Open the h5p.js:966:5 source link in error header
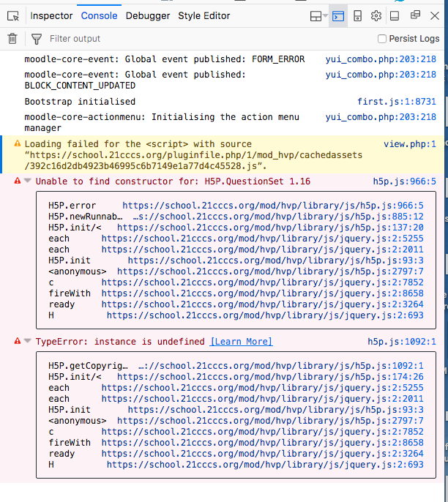 pyautogui.click(x=405, y=181)
